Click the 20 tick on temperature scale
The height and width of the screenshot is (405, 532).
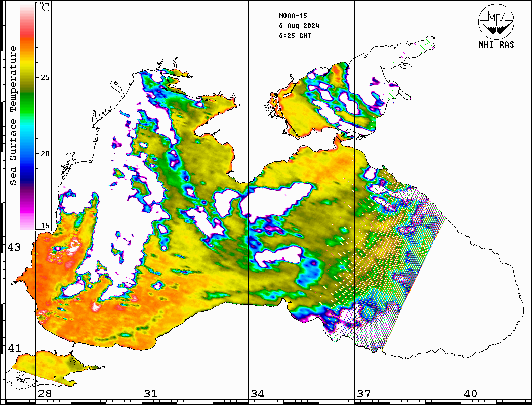45,154
